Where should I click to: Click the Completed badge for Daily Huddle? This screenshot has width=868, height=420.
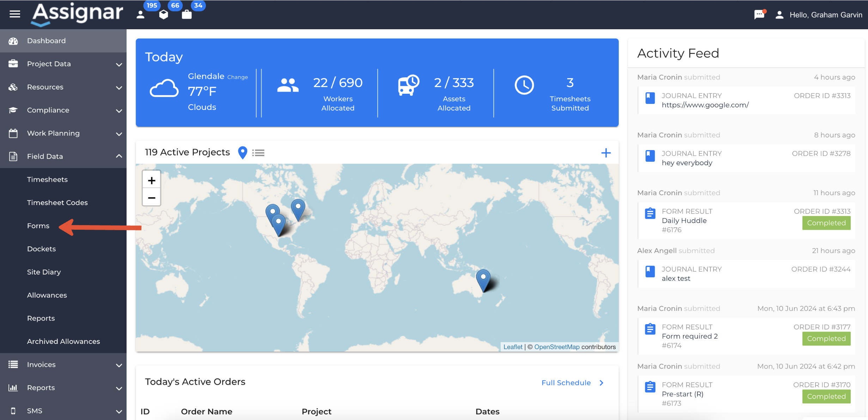826,223
